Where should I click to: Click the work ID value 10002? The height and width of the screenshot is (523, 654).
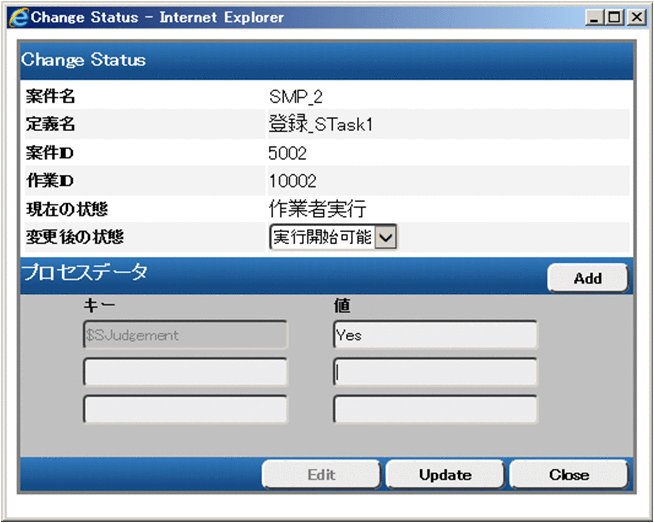coord(292,181)
